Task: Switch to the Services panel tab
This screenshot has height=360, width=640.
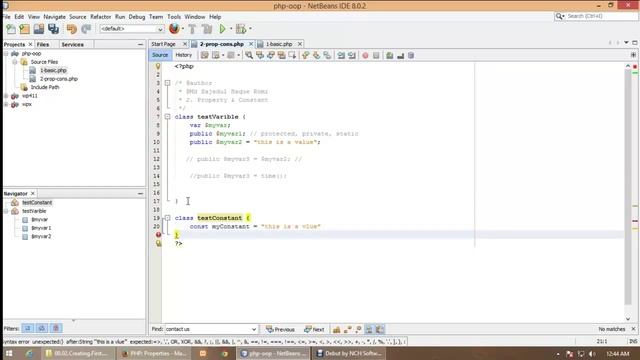Action: click(x=73, y=44)
